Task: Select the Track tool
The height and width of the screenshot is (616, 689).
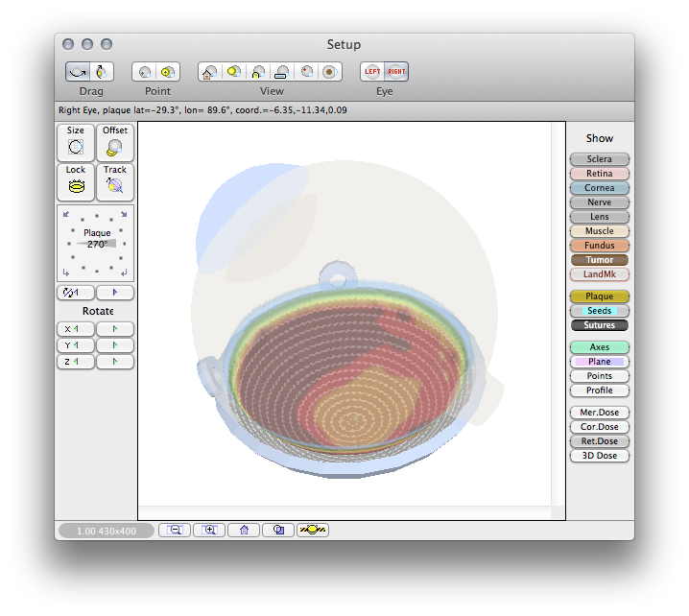Action: click(115, 182)
